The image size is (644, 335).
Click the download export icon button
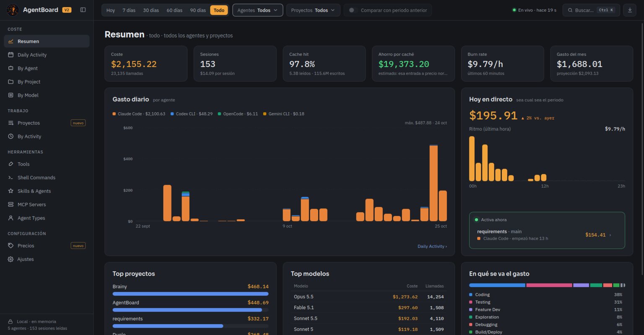click(x=630, y=10)
